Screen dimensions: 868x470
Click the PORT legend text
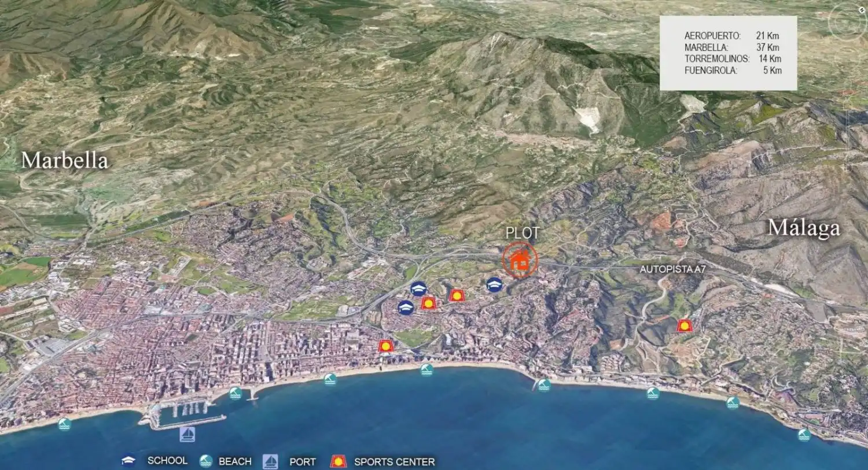pyautogui.click(x=303, y=462)
